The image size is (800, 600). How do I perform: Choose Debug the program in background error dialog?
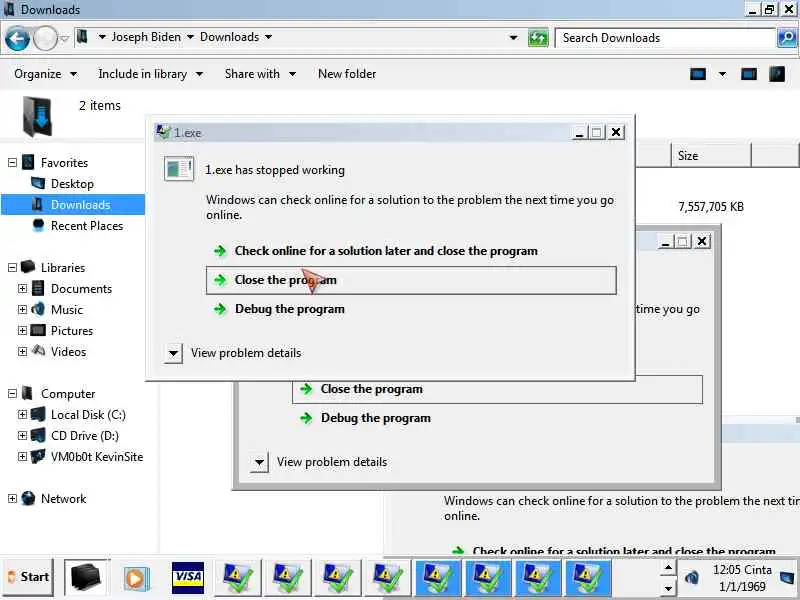pyautogui.click(x=376, y=418)
